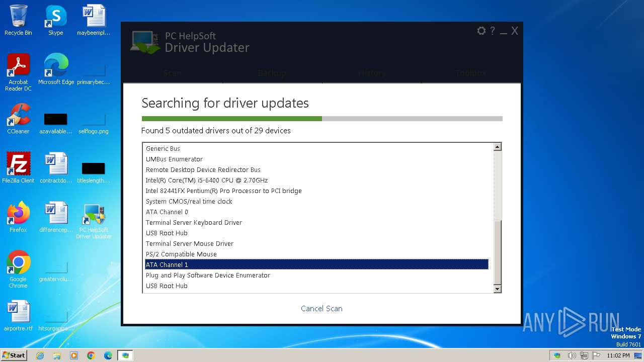Select System CMOS/real time clock row
Viewport: 644px width, 362px height.
tap(317, 202)
